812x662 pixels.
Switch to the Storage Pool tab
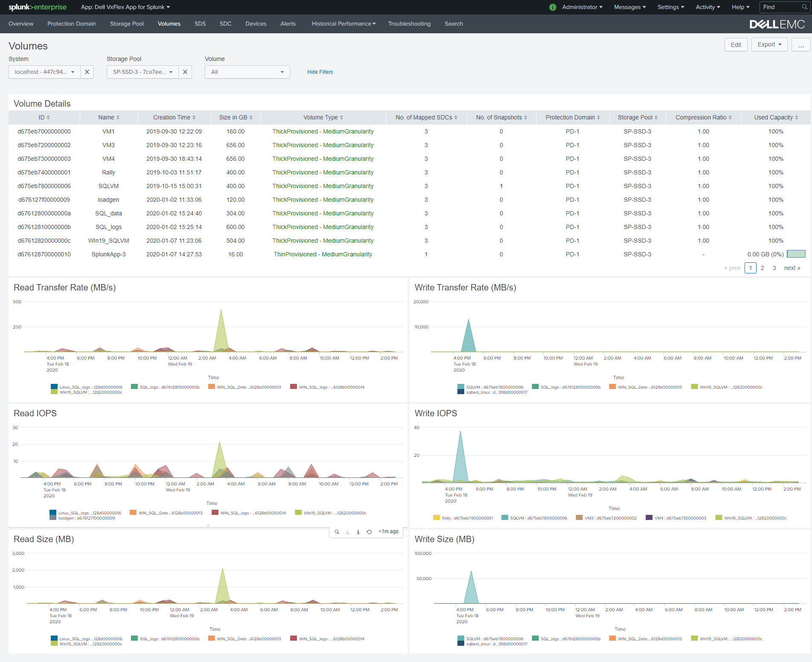[126, 24]
